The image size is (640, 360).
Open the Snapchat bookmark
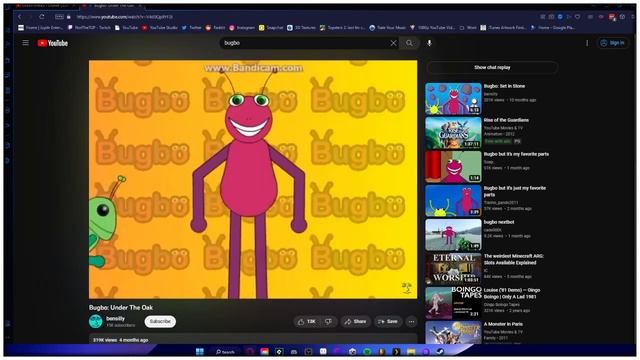tap(271, 28)
